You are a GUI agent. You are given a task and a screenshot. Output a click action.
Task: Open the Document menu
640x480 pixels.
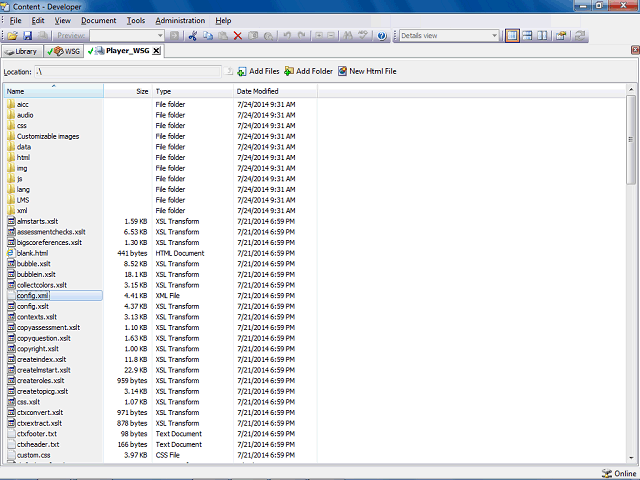[x=98, y=21]
